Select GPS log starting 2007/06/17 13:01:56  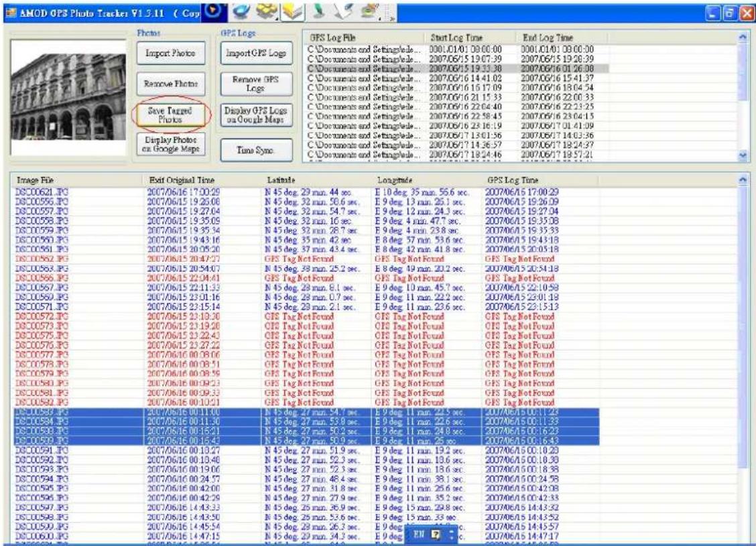click(x=457, y=135)
